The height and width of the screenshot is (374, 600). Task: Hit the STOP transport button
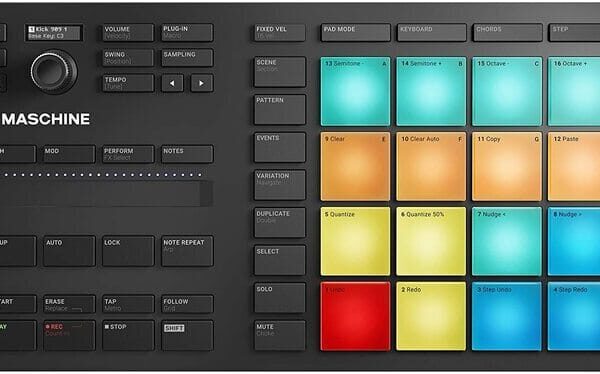point(128,335)
